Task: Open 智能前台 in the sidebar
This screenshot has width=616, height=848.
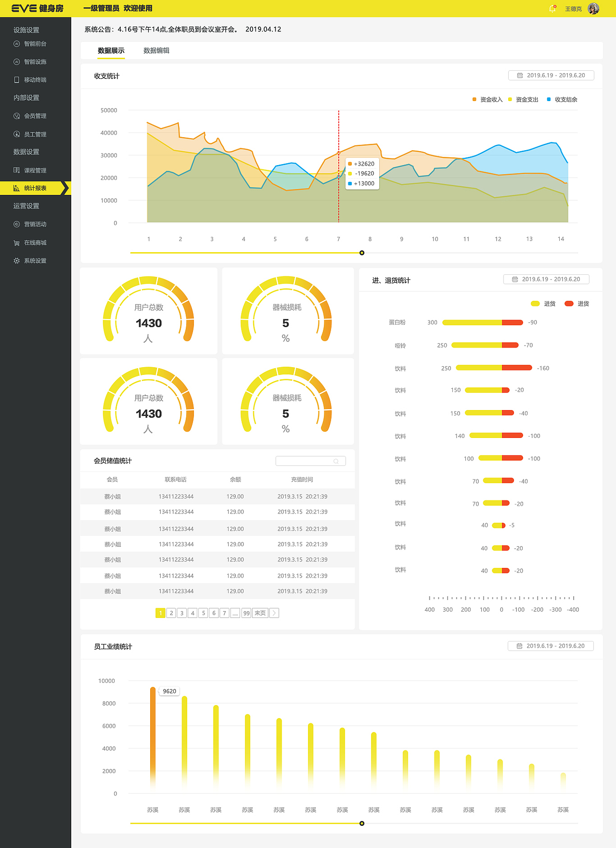Action: click(35, 44)
